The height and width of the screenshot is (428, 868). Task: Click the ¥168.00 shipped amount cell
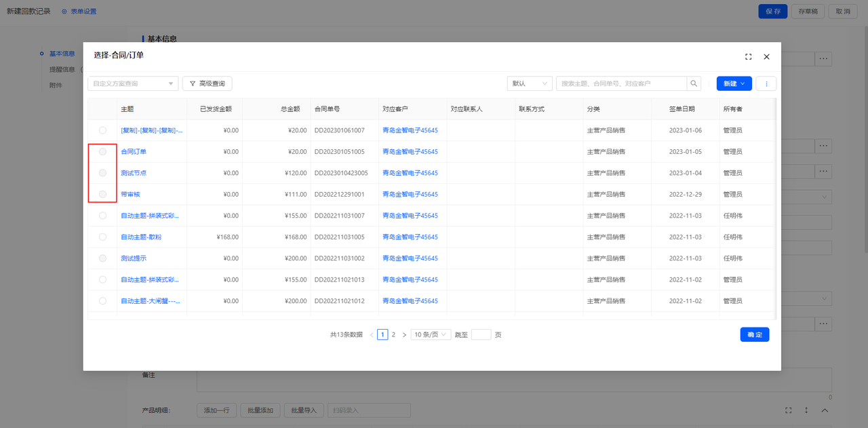click(x=228, y=237)
